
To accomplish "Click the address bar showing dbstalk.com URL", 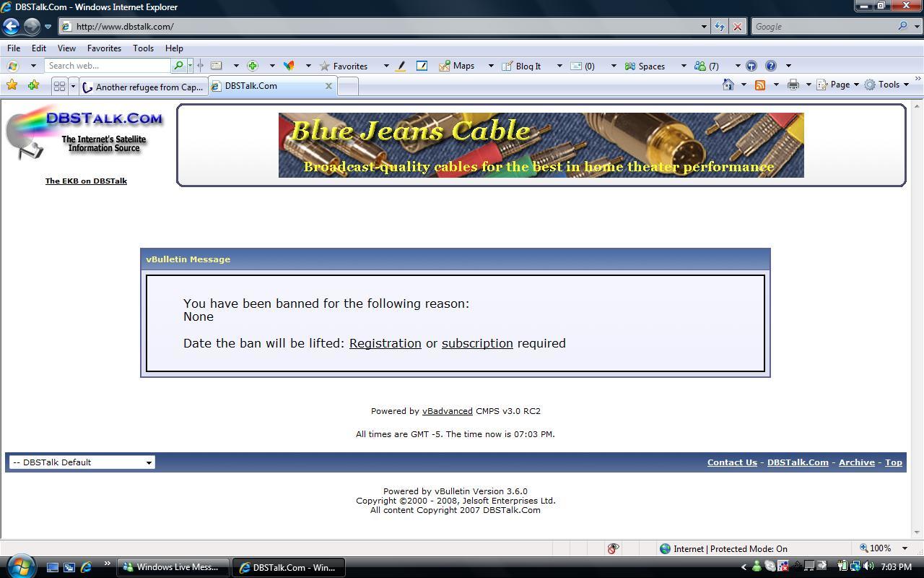I will (379, 27).
